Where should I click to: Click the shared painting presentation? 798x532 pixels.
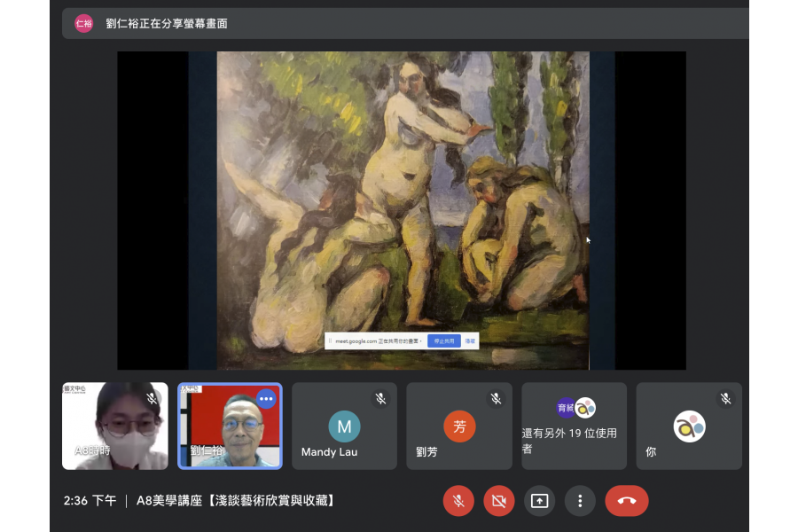coord(402,210)
